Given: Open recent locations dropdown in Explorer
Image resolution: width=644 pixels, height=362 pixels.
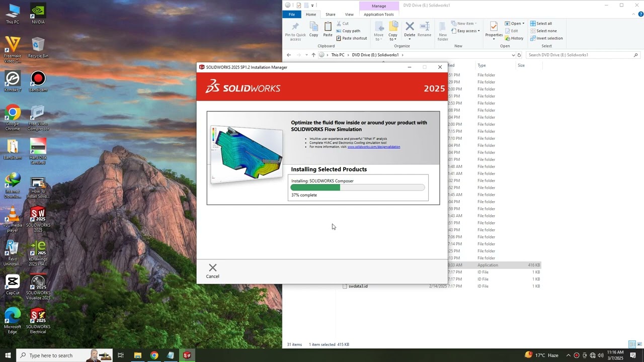Looking at the screenshot, I should click(306, 55).
